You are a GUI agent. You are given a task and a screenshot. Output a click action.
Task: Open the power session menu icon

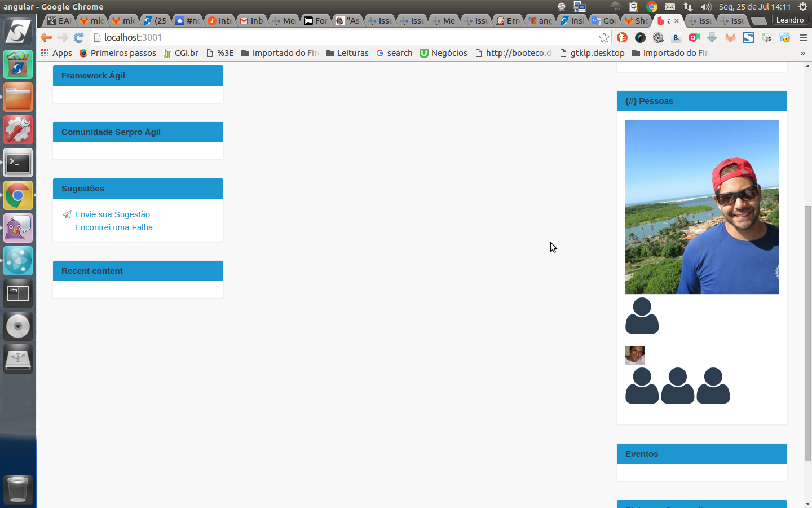[x=803, y=7]
